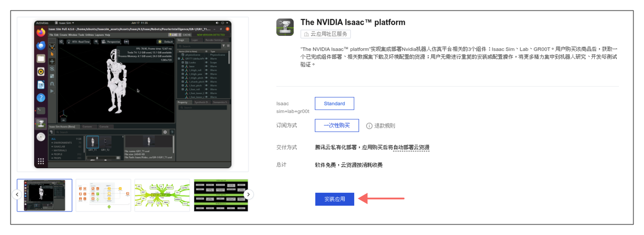
Task: Select ISAACLAB category in assets browser
Action: 67,147
